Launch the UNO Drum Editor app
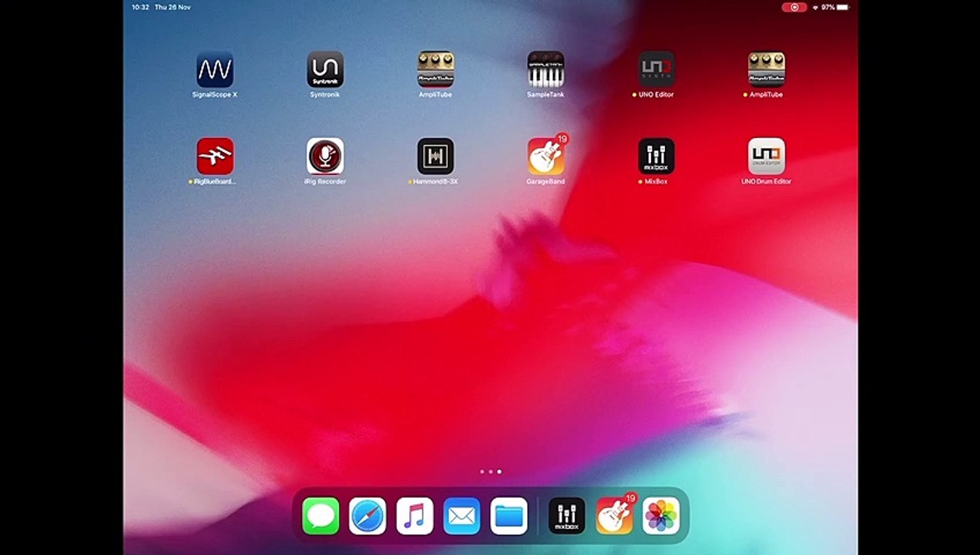This screenshot has height=555, width=980. pos(767,156)
